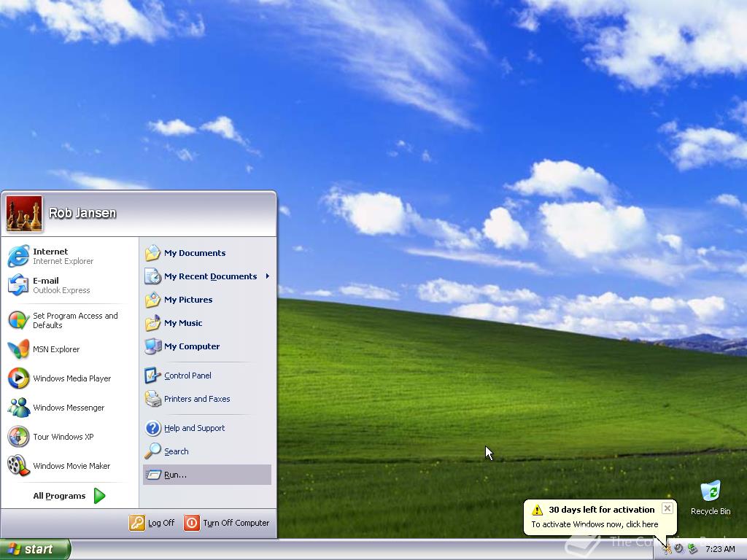Click "Rob Jansen" user name
The image size is (747, 560).
(x=82, y=213)
